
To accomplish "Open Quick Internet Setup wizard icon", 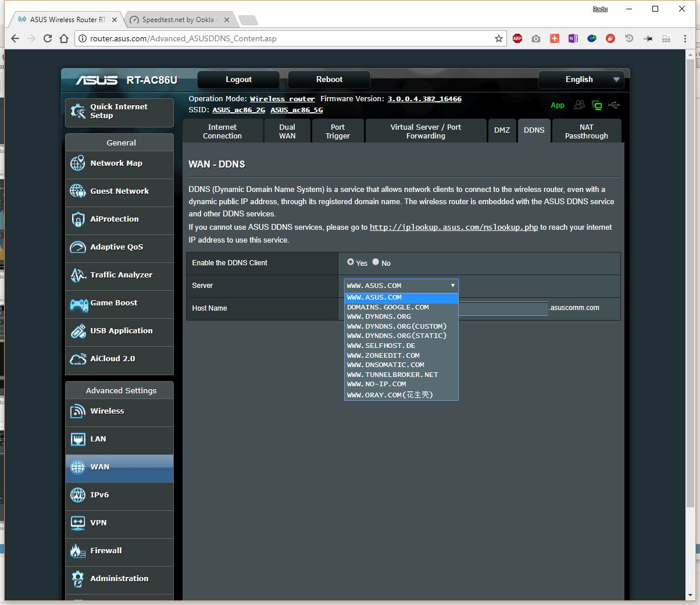I will tap(78, 111).
